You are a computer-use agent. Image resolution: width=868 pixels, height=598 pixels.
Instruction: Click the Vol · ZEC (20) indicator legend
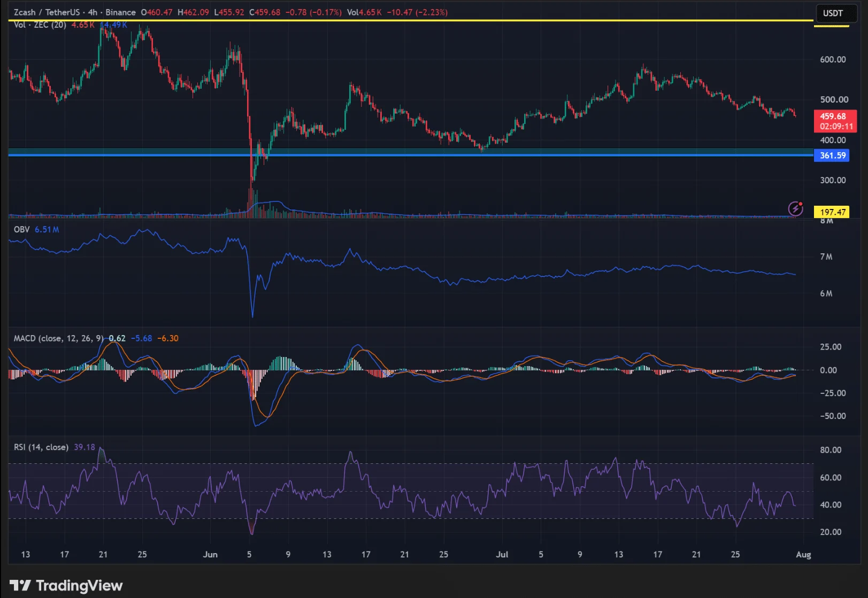point(40,25)
